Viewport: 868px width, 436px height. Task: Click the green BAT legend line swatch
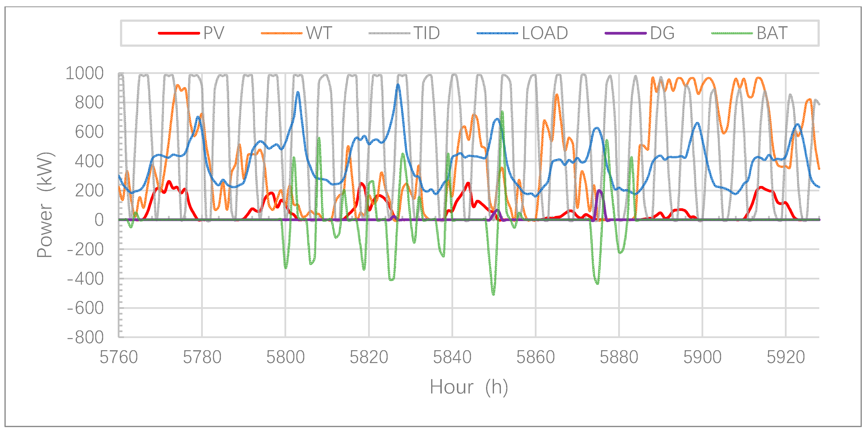point(732,33)
